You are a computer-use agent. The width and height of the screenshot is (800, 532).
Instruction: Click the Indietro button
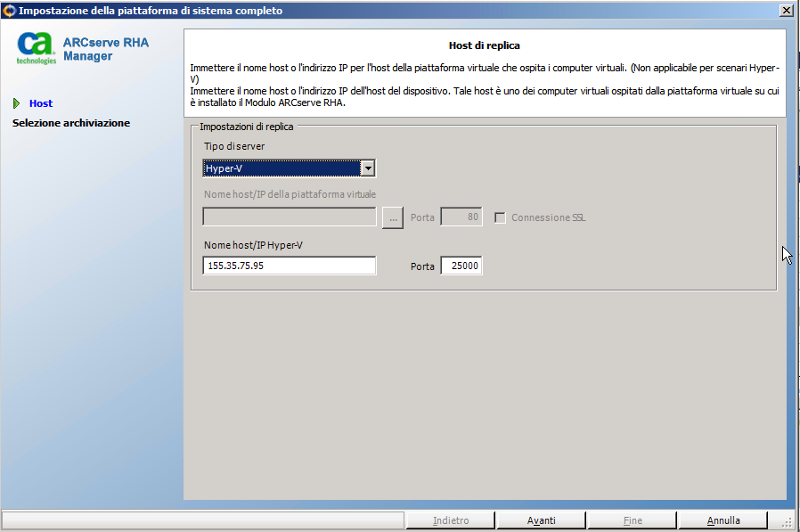click(451, 520)
